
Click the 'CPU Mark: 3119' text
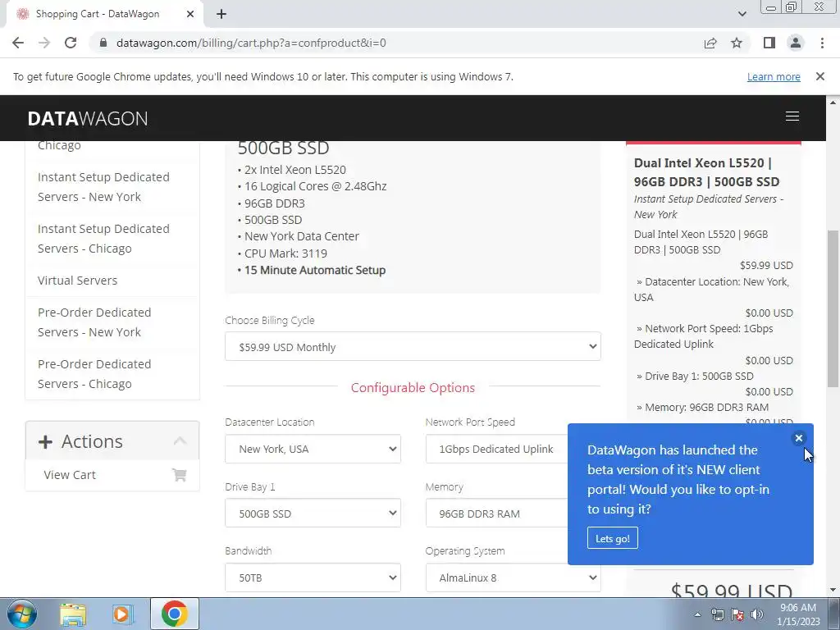(x=285, y=253)
